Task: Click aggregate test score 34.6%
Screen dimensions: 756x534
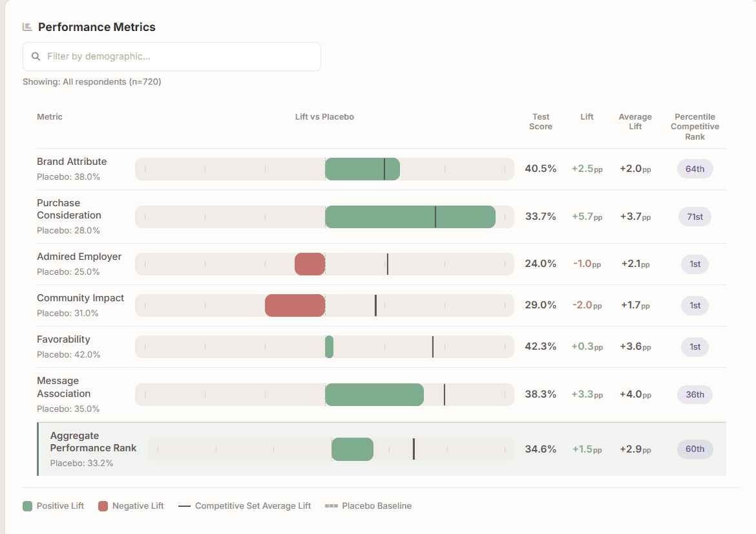Action: point(540,449)
